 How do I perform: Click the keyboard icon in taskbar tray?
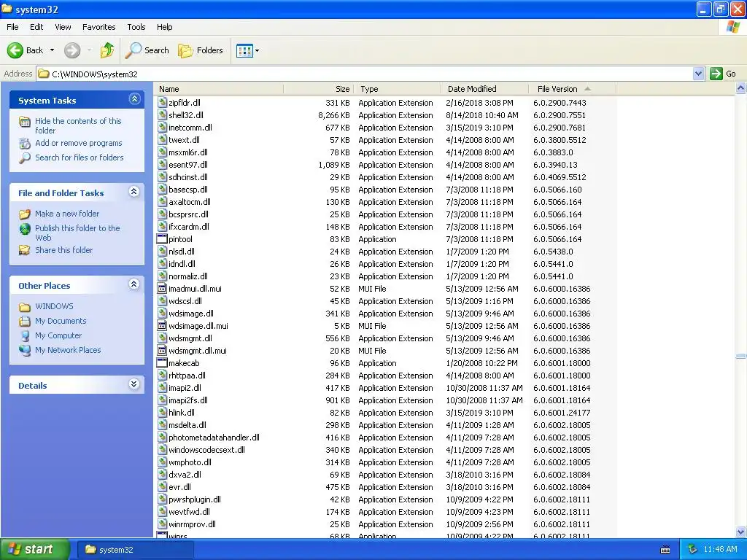665,550
